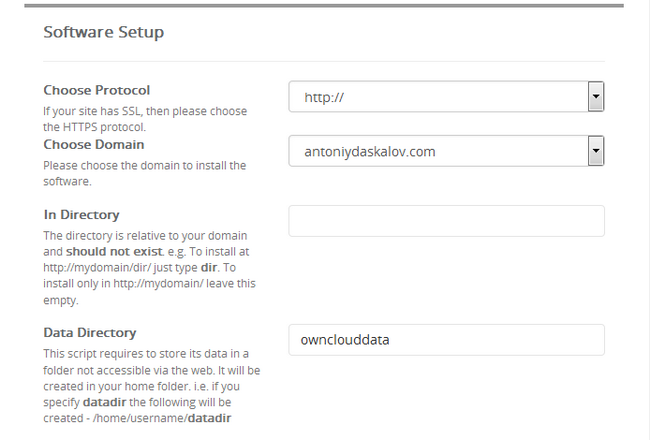Screen dimensions: 650x440
Task: Click the 'Please choose the domain' help text
Action: pyautogui.click(x=145, y=173)
